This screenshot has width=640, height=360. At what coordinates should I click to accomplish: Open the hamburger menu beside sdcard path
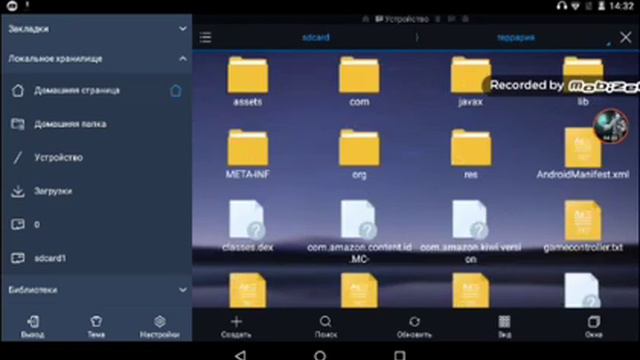[x=205, y=38]
